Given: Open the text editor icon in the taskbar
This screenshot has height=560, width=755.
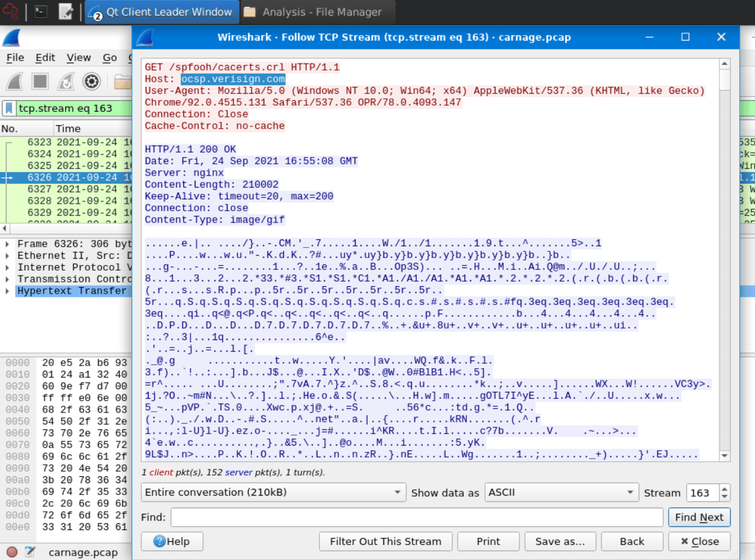Looking at the screenshot, I should point(66,11).
